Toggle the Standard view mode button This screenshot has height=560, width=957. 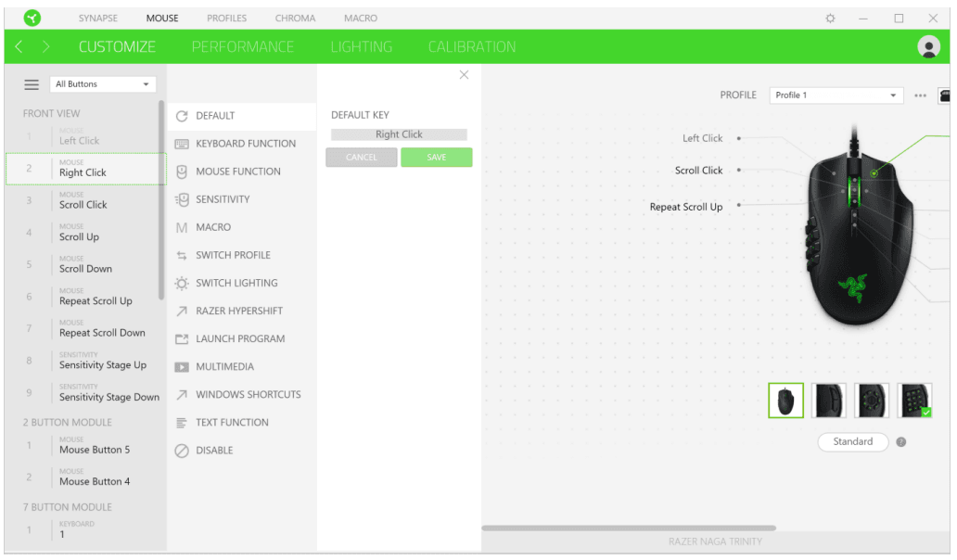pyautogui.click(x=852, y=442)
